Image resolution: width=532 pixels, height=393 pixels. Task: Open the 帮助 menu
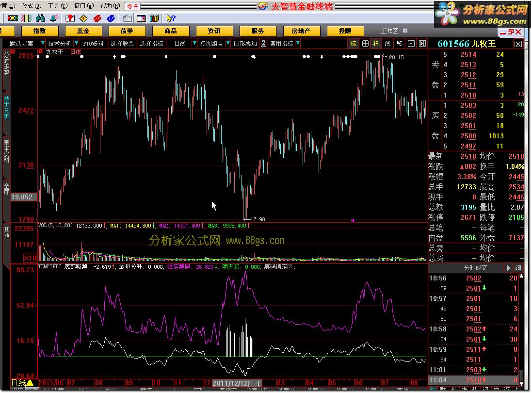110,6
